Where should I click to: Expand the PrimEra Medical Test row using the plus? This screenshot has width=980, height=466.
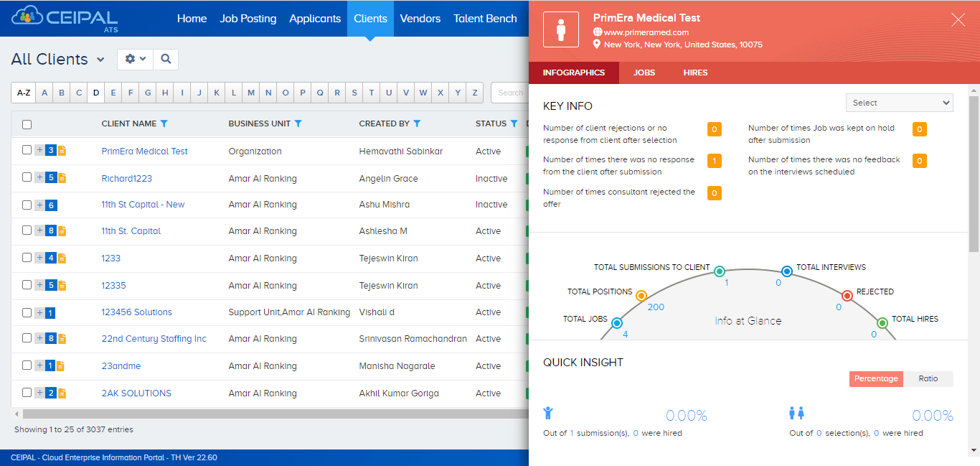[x=38, y=150]
